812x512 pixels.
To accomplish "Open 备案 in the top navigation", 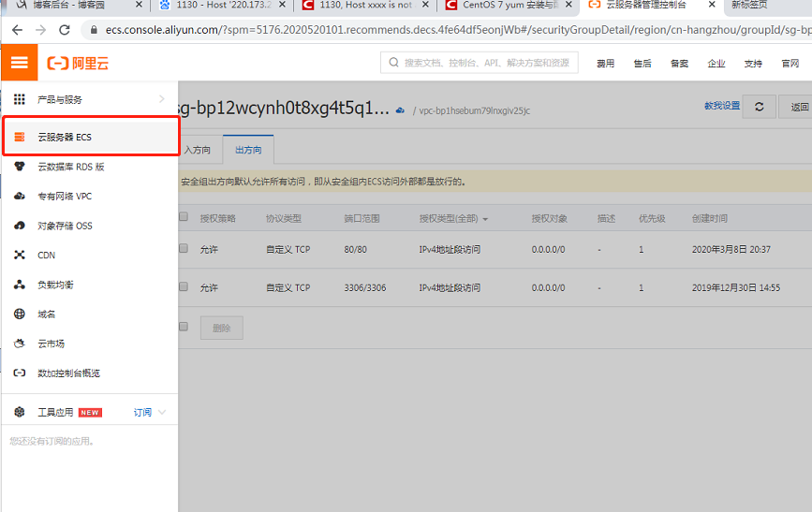I will [x=679, y=63].
